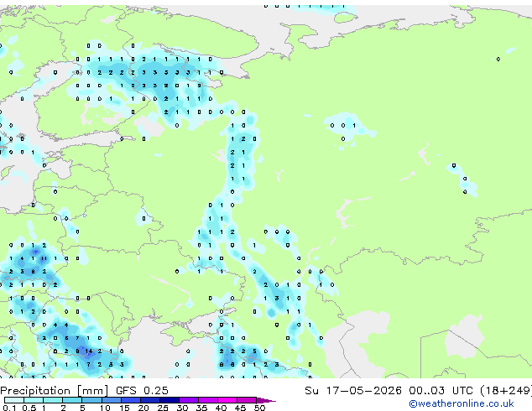Select the 10–15 mm legend color box
Screen dimensions: 532x411
[111, 400]
